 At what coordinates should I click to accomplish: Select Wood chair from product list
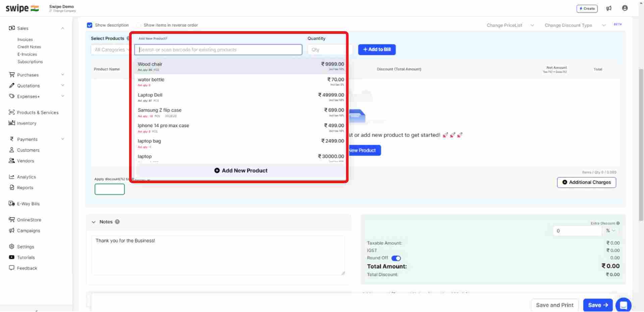coord(240,66)
